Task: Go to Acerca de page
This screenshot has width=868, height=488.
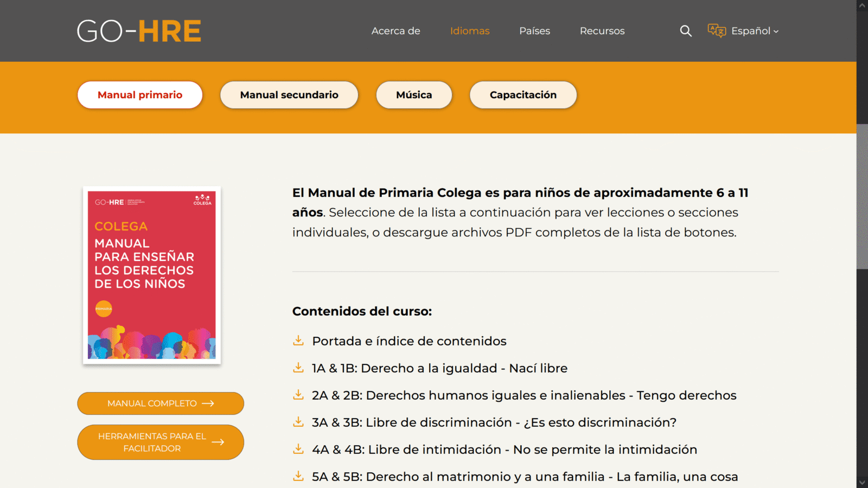Action: point(395,31)
